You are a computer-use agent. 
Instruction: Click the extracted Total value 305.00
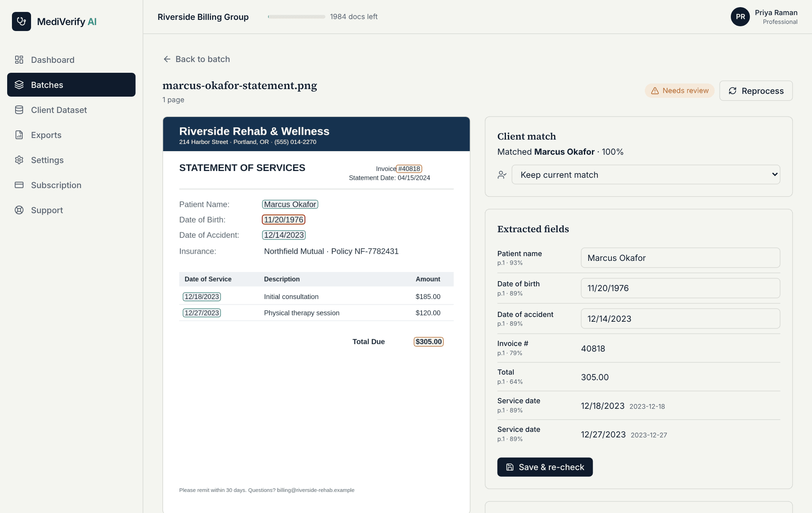[595, 377]
